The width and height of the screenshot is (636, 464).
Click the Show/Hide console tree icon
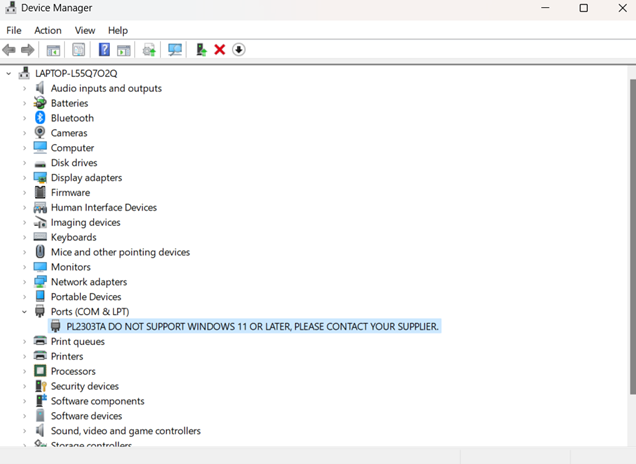click(53, 50)
